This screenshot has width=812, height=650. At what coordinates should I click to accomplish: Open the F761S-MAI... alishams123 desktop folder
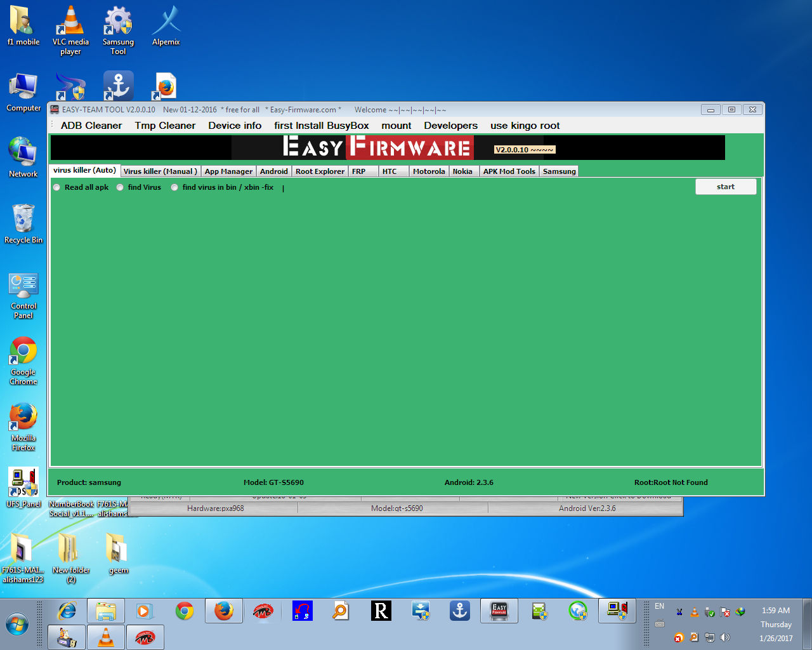[x=23, y=559]
